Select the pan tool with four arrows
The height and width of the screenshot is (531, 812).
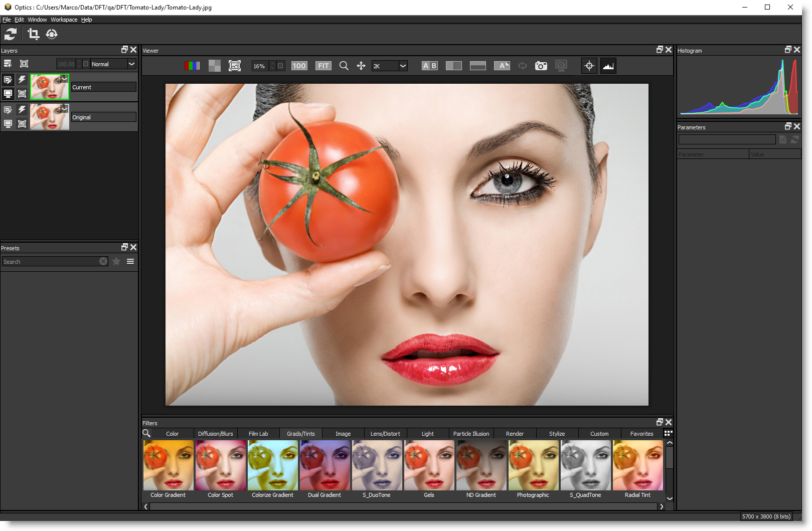click(361, 66)
